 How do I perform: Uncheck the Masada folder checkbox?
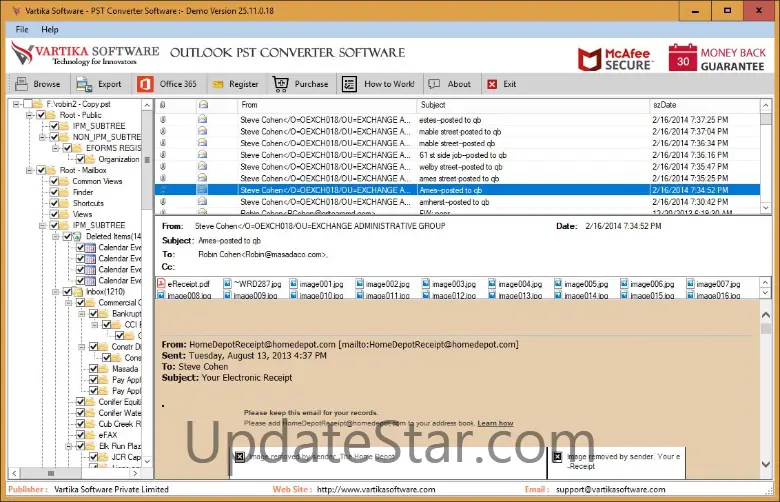pyautogui.click(x=94, y=369)
